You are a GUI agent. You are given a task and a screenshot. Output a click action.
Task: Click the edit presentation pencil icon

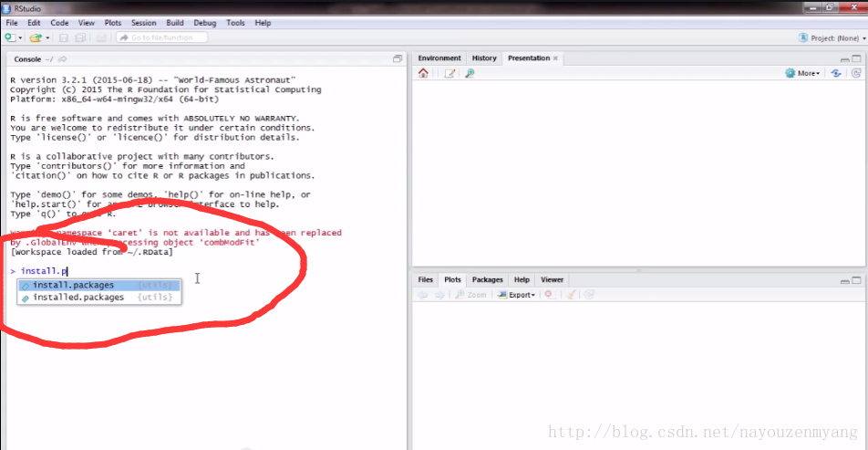point(449,73)
